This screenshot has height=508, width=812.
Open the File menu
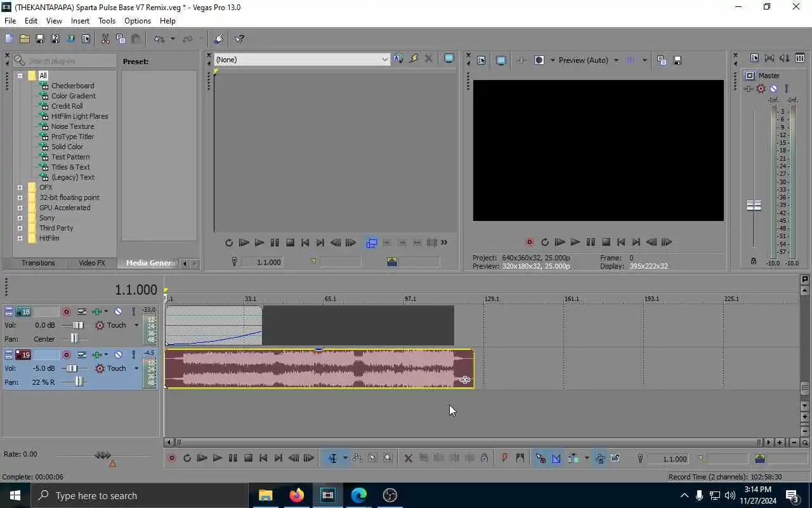[x=10, y=21]
